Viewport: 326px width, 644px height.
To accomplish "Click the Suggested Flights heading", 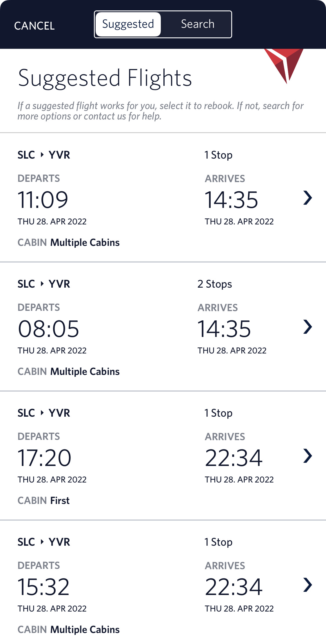I will (x=105, y=78).
